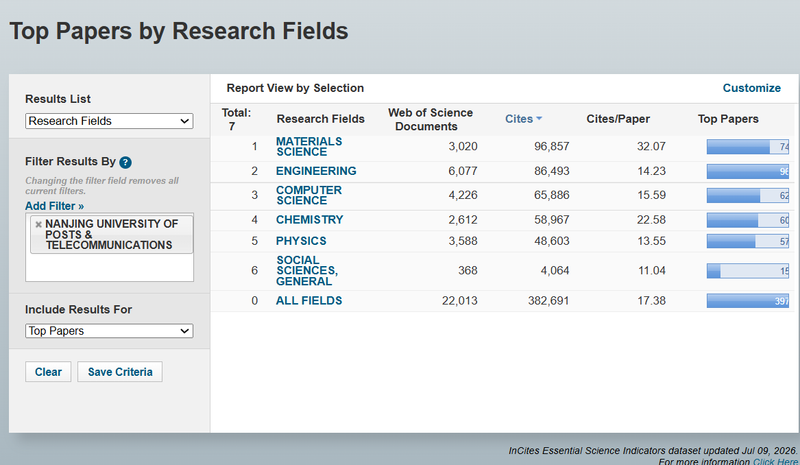Click the Top Papers column header
The height and width of the screenshot is (465, 800).
(728, 119)
